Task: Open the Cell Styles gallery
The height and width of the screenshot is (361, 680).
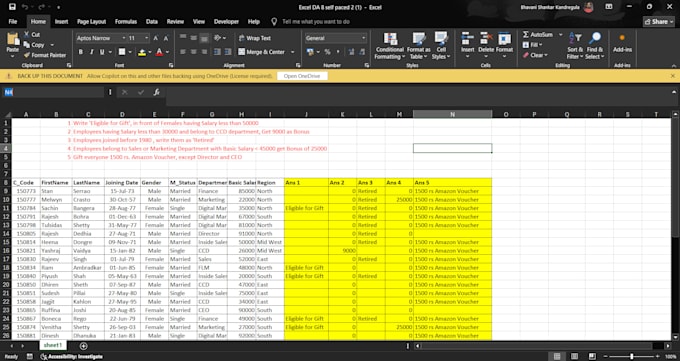Action: click(x=441, y=46)
